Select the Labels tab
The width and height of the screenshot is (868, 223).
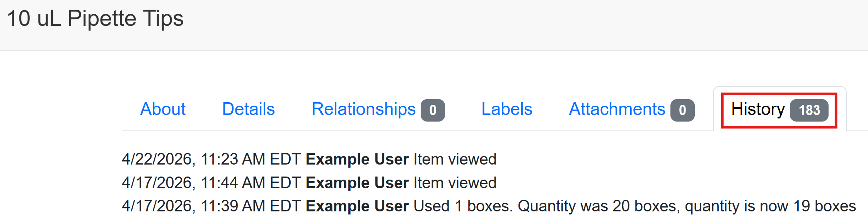tap(506, 109)
